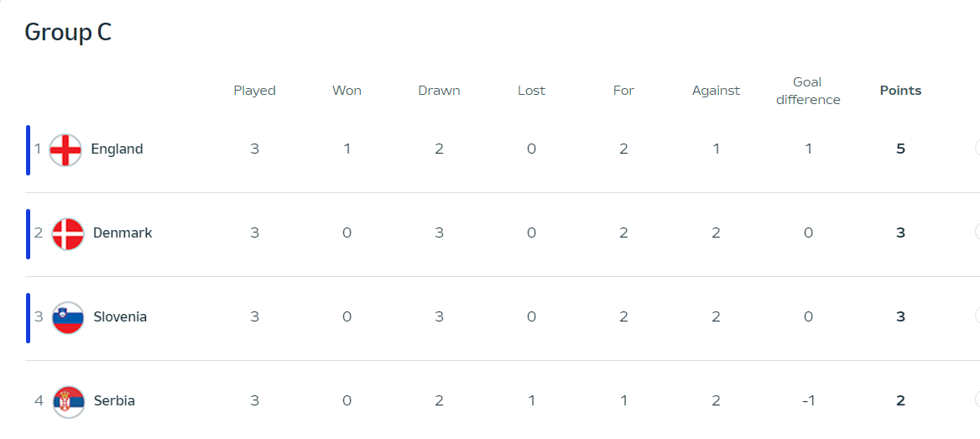Click England's points total of 5
Viewport: 980px width, 439px height.
(x=900, y=149)
